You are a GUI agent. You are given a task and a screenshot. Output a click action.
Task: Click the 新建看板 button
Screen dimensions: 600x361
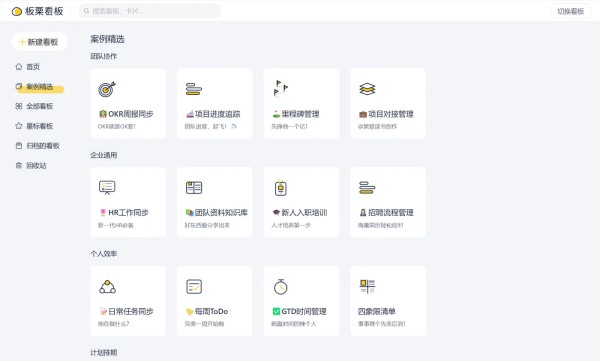(39, 42)
